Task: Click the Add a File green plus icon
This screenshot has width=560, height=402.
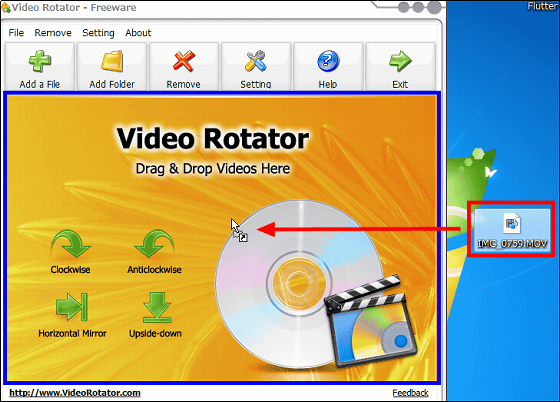Action: pos(40,61)
